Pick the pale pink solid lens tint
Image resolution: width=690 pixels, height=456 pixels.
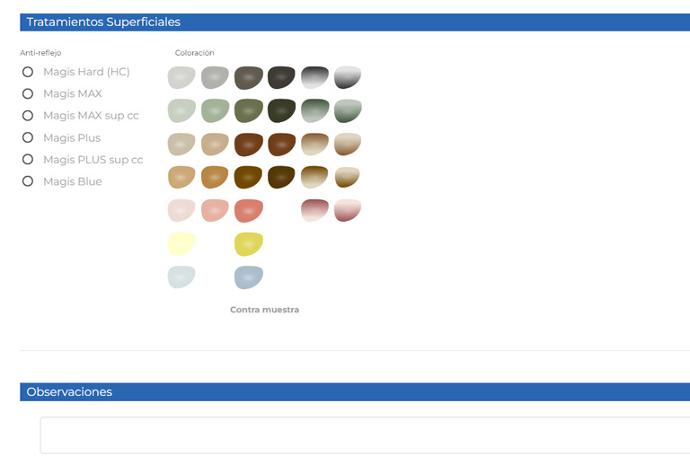coord(181,210)
